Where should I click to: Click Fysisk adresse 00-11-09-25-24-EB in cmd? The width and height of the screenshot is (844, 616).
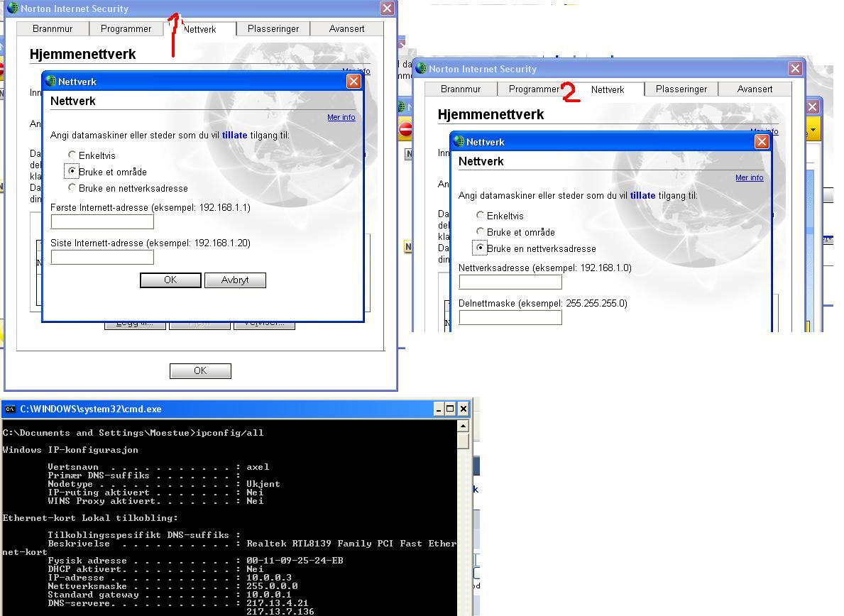295,561
